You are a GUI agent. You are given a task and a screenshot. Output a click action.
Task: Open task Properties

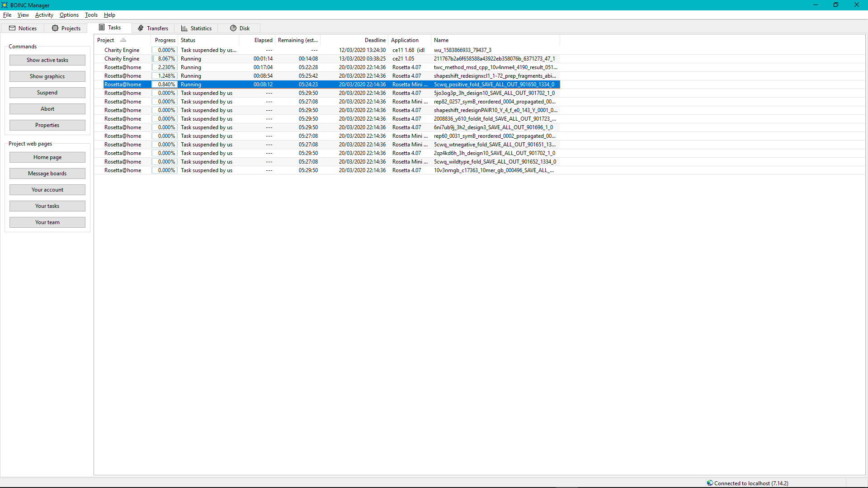(x=47, y=125)
